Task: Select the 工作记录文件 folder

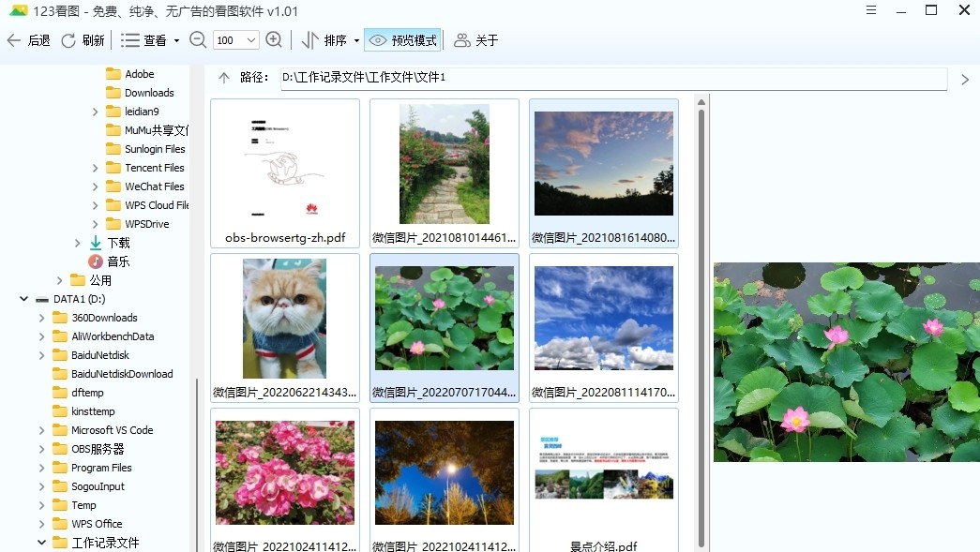Action: pos(97,542)
